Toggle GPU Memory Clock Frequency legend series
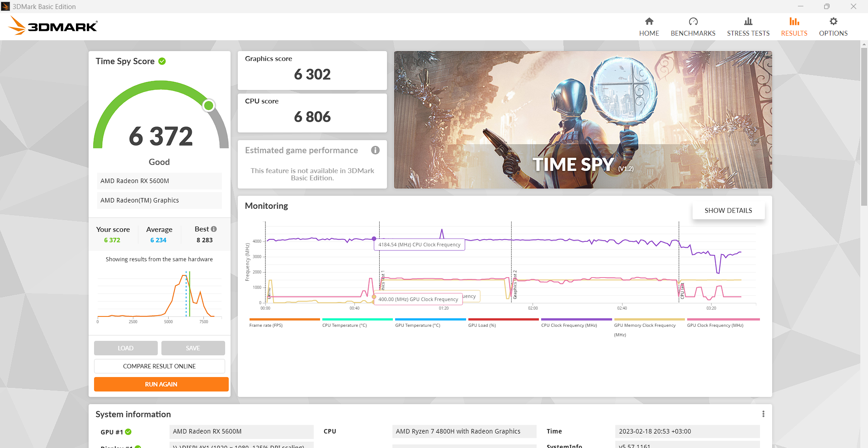This screenshot has height=448, width=868. tap(649, 328)
